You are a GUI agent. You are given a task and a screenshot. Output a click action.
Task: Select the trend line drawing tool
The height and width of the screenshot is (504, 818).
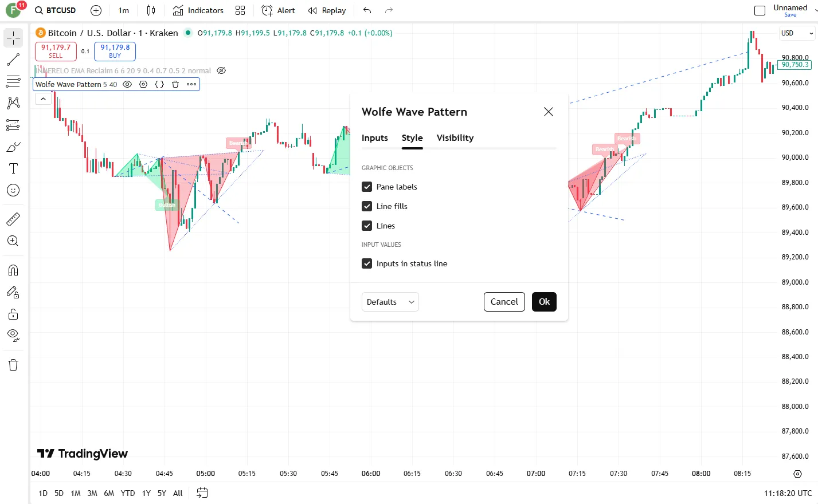[x=13, y=60]
